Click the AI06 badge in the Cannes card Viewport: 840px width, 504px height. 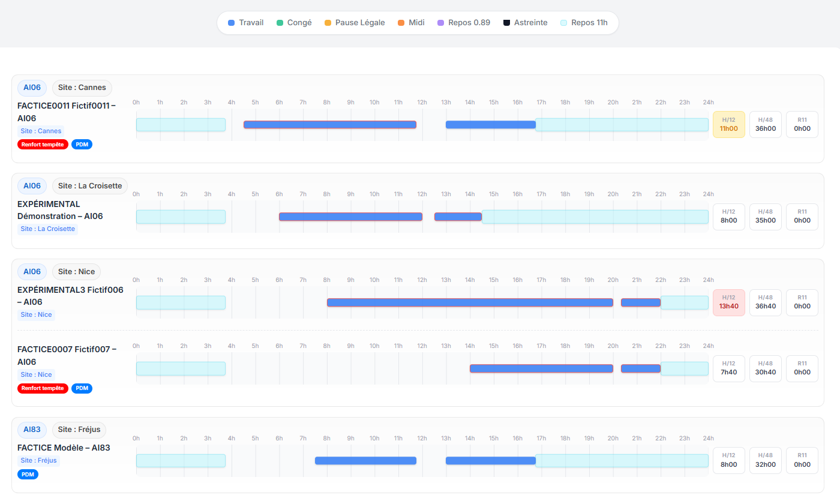tap(32, 88)
